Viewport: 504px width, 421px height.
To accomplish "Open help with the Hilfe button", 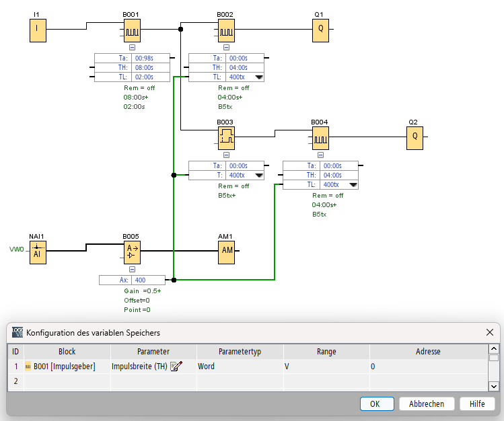I will click(x=477, y=404).
